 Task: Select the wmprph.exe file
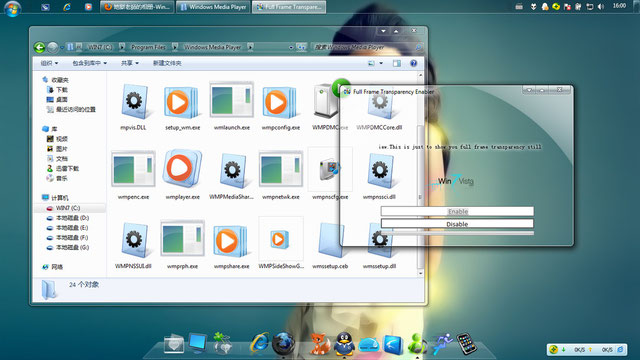(182, 245)
